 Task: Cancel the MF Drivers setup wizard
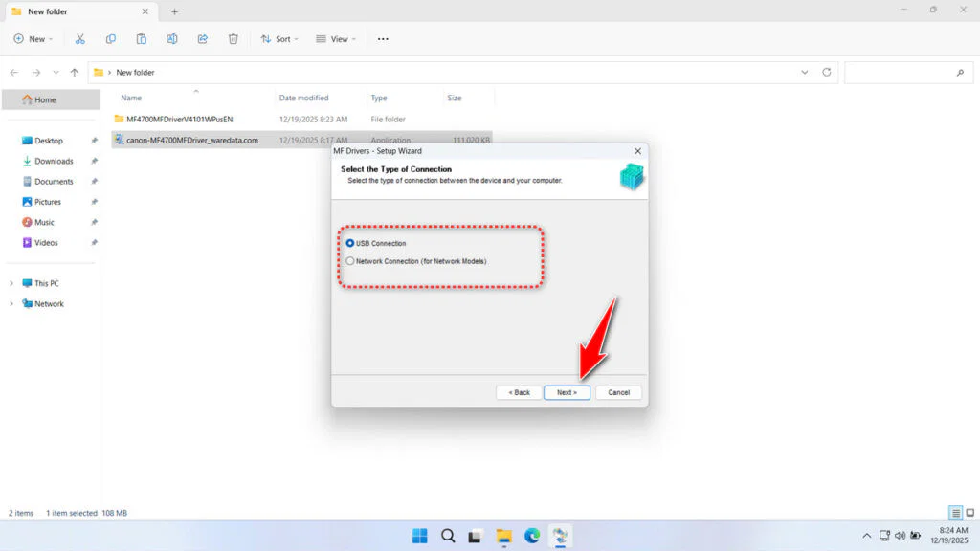pos(618,392)
